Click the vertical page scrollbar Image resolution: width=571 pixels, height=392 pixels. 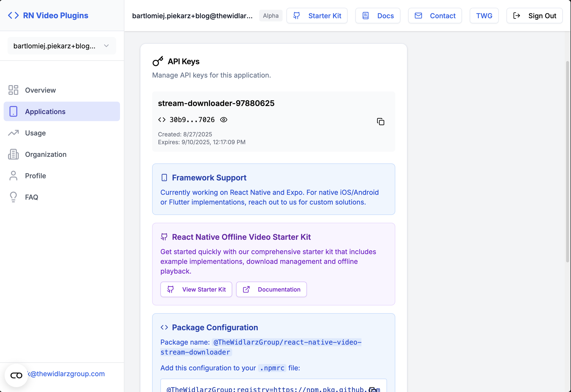(567, 162)
